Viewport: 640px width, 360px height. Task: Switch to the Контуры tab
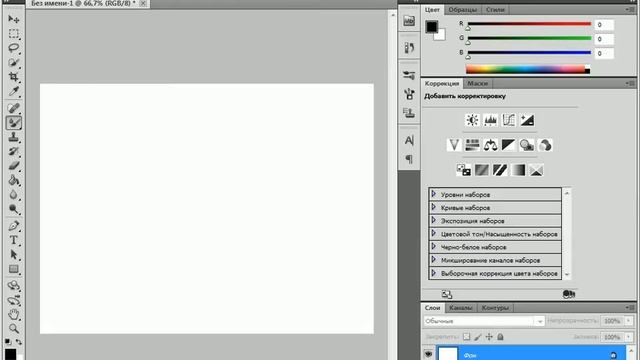tap(495, 308)
